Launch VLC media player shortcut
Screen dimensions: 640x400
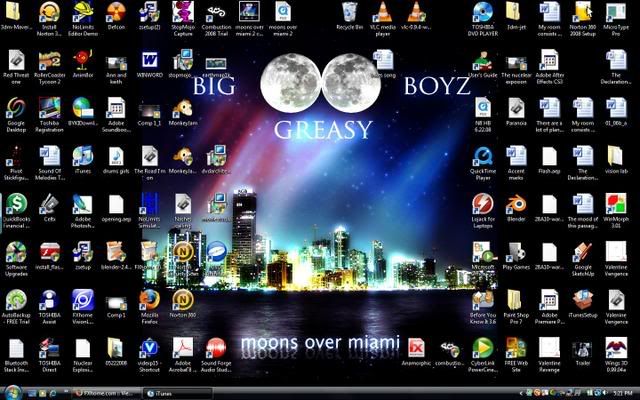point(383,19)
